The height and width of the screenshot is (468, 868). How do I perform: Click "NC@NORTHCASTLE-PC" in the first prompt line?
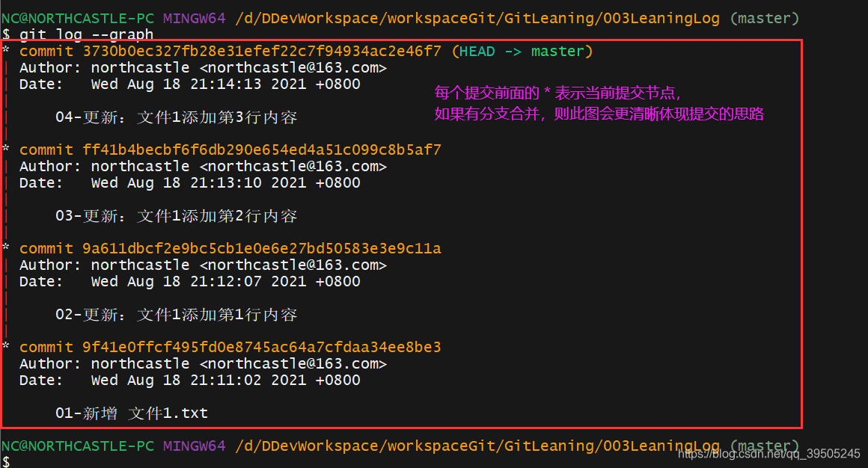[x=78, y=18]
